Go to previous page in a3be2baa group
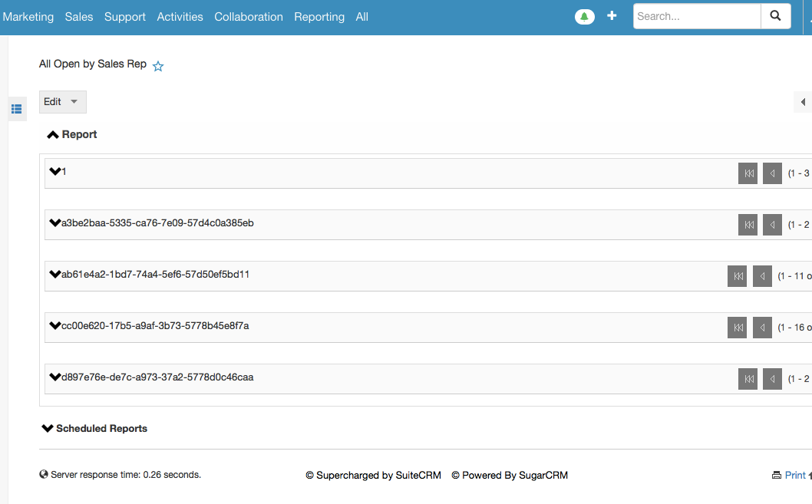812x504 pixels. click(772, 225)
